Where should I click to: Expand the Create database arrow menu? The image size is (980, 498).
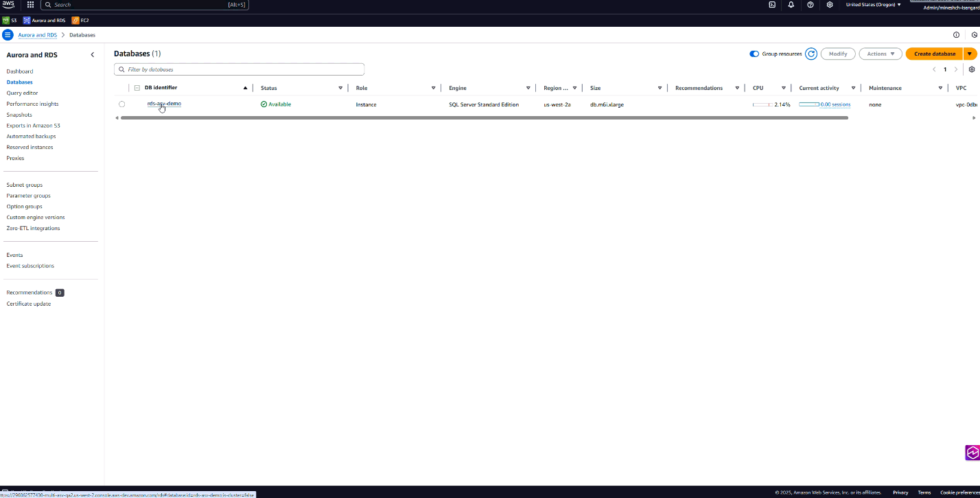click(x=969, y=54)
